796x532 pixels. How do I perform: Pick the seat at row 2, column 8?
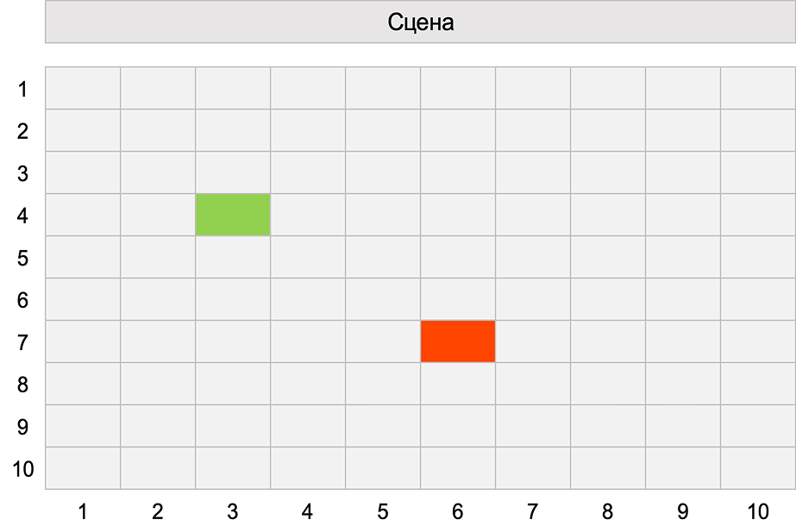click(608, 130)
